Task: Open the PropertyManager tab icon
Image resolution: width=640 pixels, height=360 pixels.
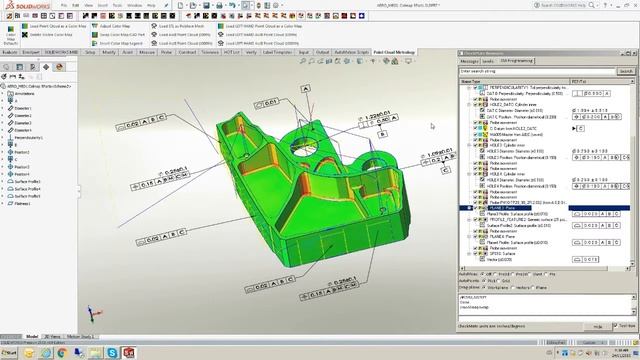Action: click(20, 67)
